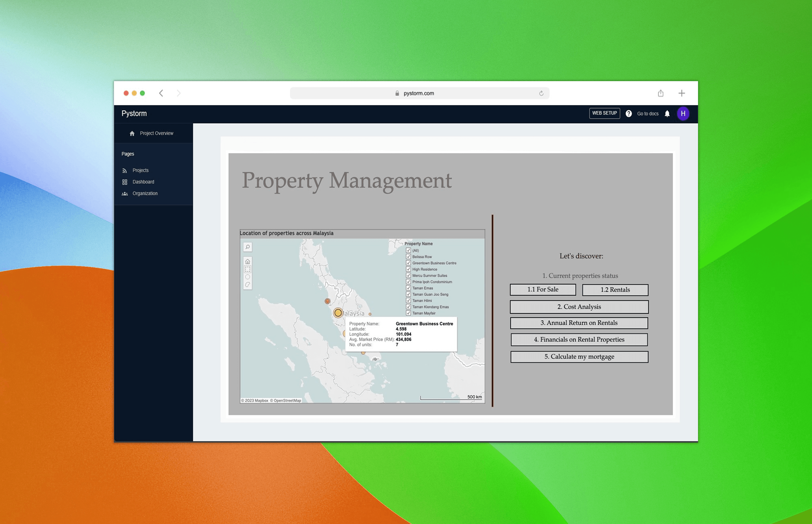Click the map search magnifier icon

click(x=248, y=247)
